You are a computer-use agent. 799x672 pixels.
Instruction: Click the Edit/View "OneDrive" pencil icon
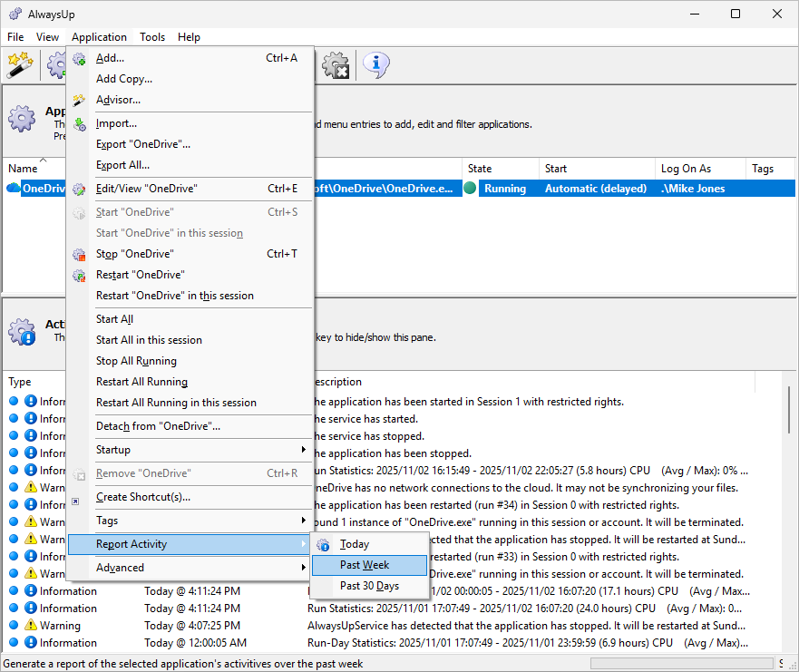tap(80, 189)
